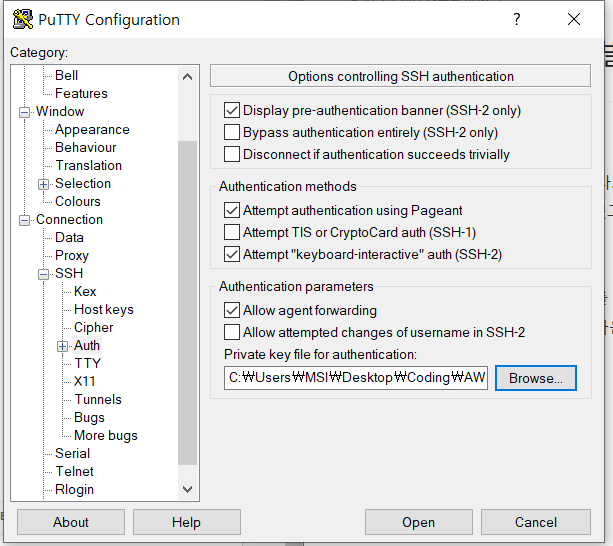Collapse the SSH tree node
Screen dimensions: 613x546
(43, 274)
